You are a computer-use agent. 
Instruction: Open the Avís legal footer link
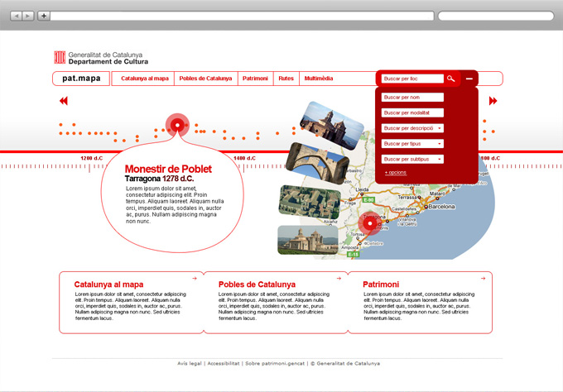click(x=190, y=363)
